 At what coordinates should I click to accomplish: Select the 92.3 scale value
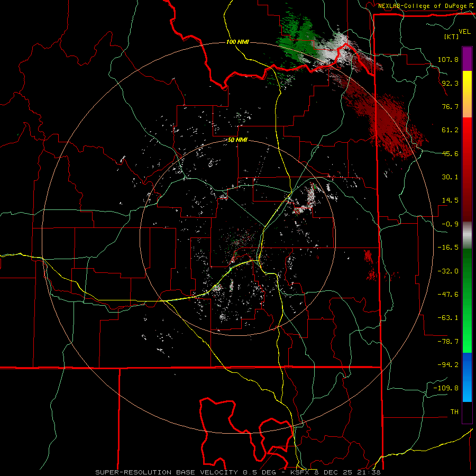tap(450, 83)
